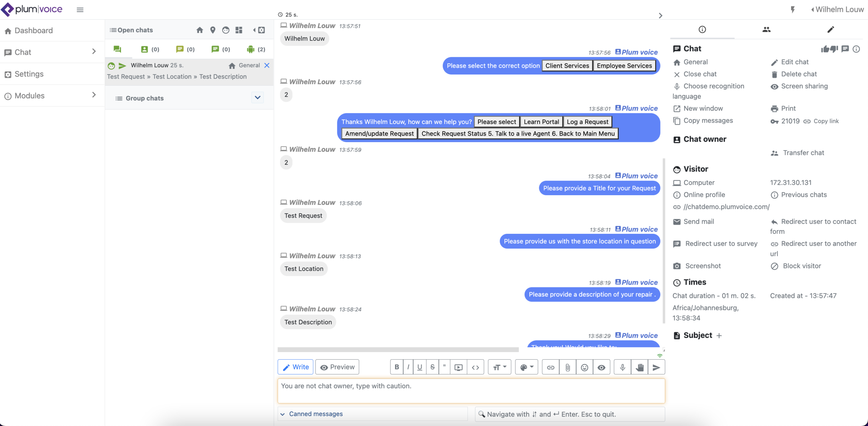Image resolution: width=868 pixels, height=426 pixels.
Task: Click the screenshot camera icon
Action: 676,266
